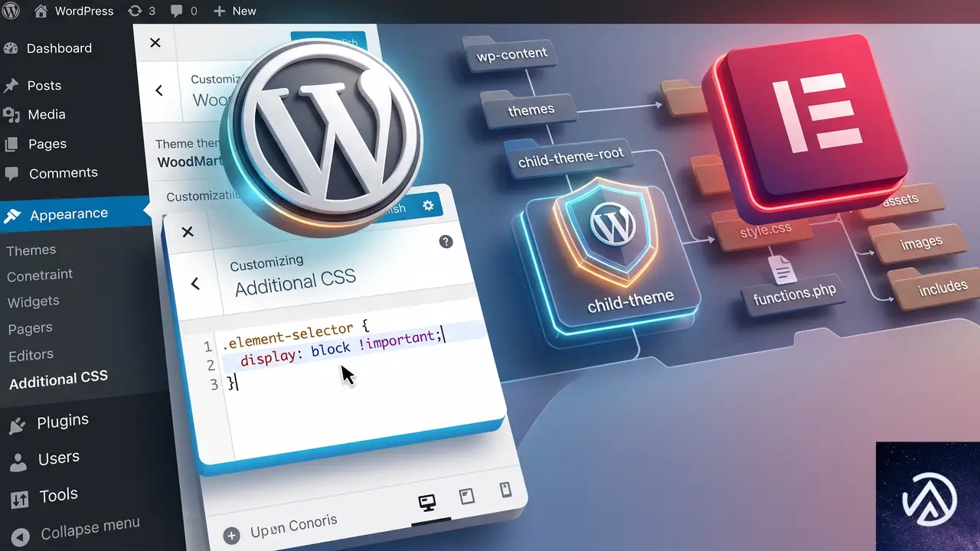Click the Users person icon in sidebar
Image resolution: width=980 pixels, height=551 pixels.
tap(18, 463)
